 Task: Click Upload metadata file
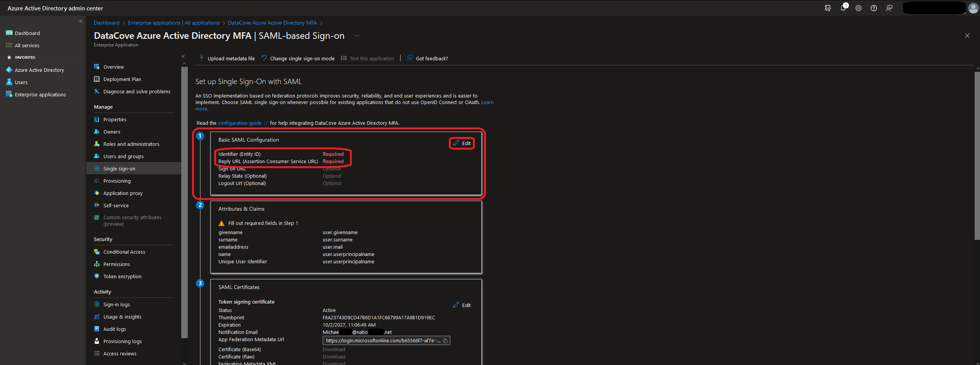pos(227,58)
